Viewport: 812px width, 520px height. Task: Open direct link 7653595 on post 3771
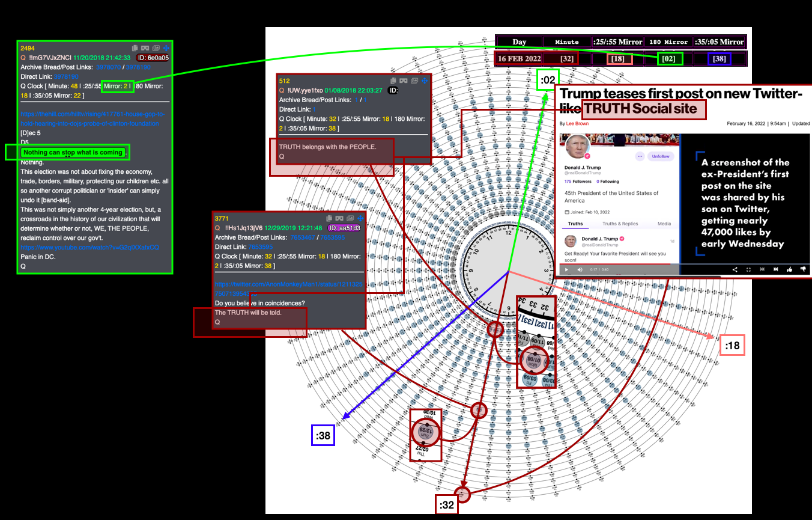point(260,247)
